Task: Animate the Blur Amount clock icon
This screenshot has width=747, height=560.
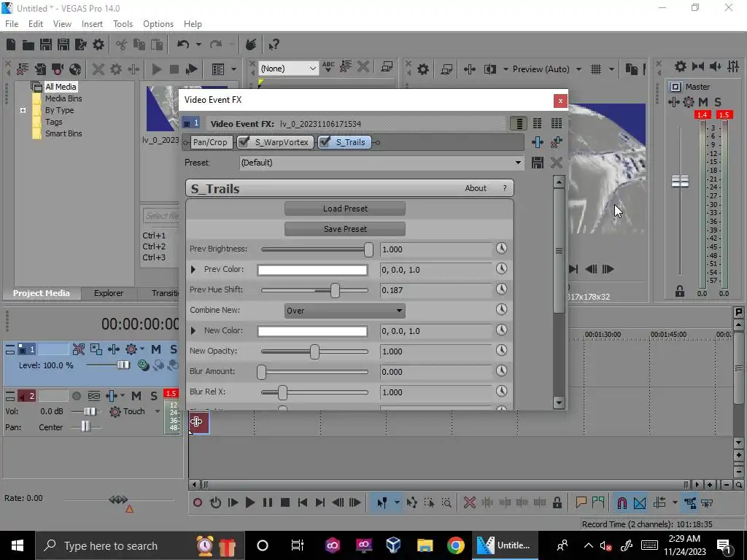Action: coord(501,371)
